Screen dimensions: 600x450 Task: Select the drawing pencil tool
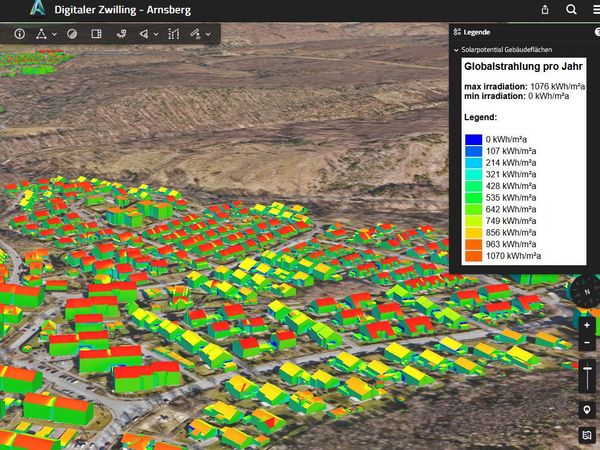pyautogui.click(x=195, y=34)
